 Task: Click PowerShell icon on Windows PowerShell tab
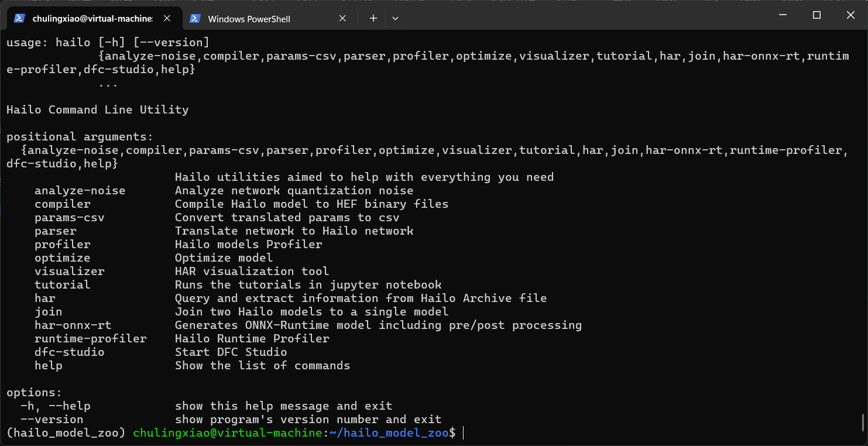pyautogui.click(x=195, y=19)
